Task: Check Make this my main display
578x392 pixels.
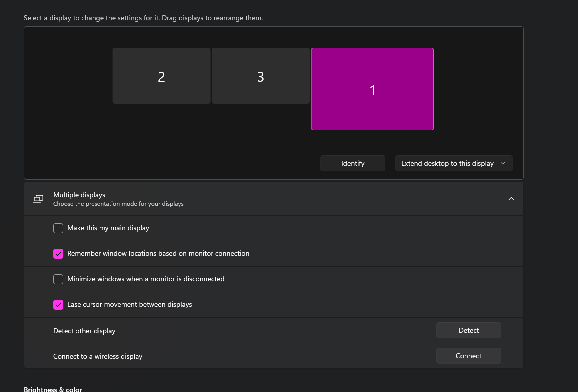Action: pos(58,228)
